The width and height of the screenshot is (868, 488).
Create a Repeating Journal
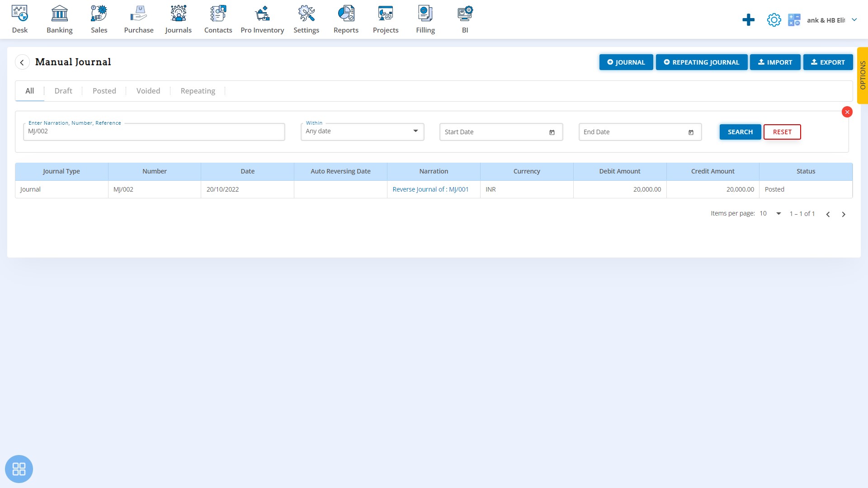point(702,62)
